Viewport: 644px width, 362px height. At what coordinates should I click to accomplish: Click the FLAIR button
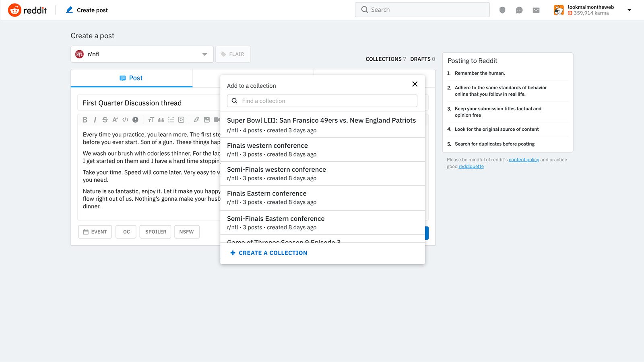tap(233, 54)
